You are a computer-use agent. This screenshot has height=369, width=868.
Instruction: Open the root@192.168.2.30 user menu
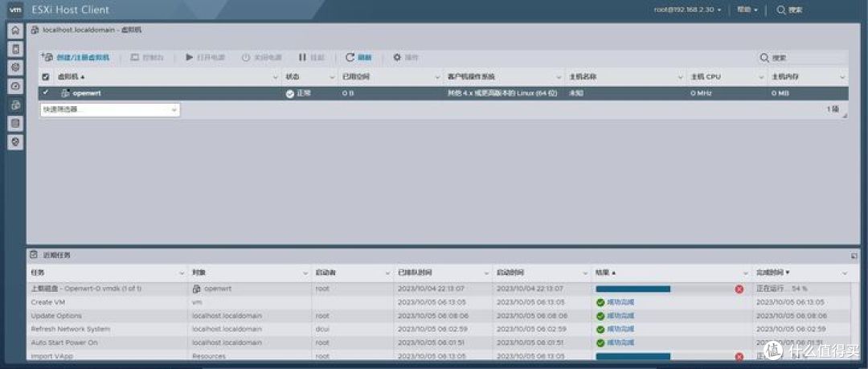tap(687, 10)
